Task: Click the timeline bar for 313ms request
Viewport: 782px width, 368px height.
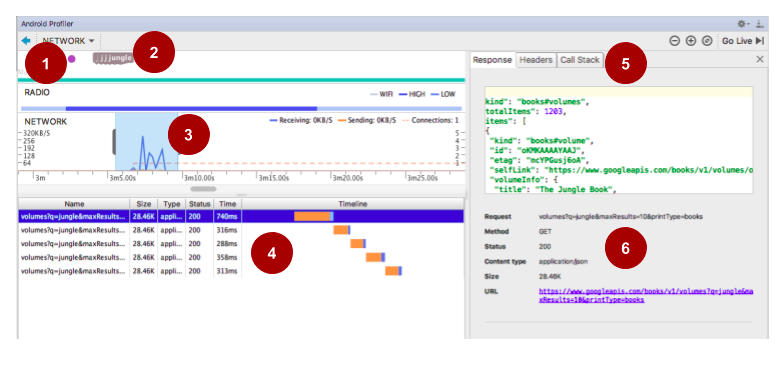Action: pos(393,271)
